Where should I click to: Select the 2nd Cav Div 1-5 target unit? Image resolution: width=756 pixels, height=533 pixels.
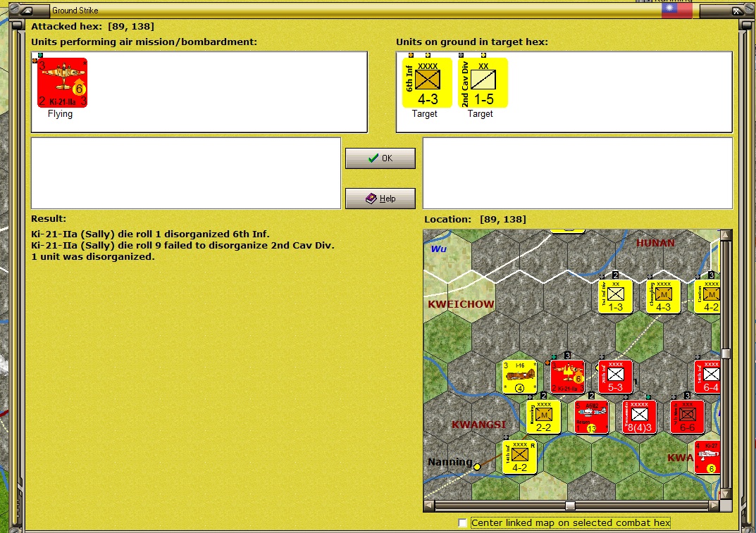483,82
